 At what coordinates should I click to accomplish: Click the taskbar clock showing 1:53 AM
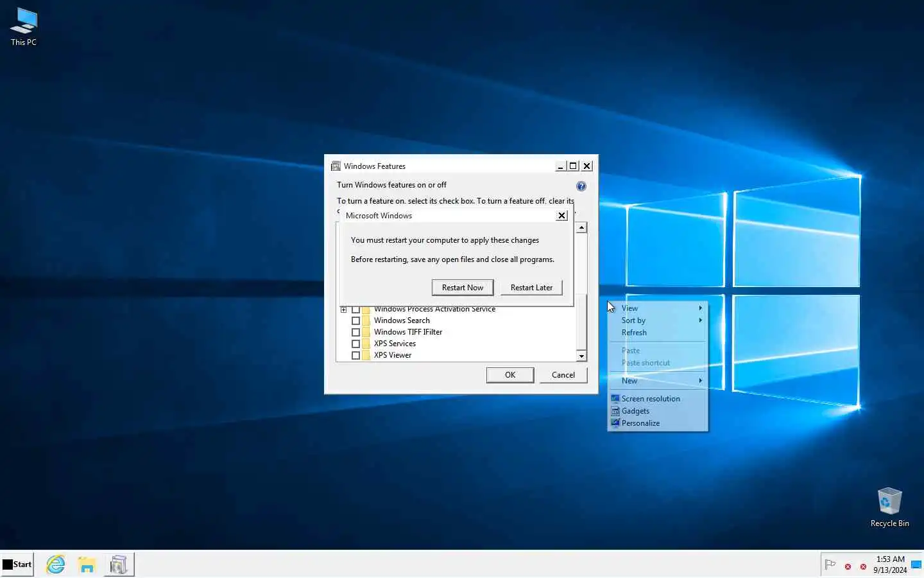890,565
